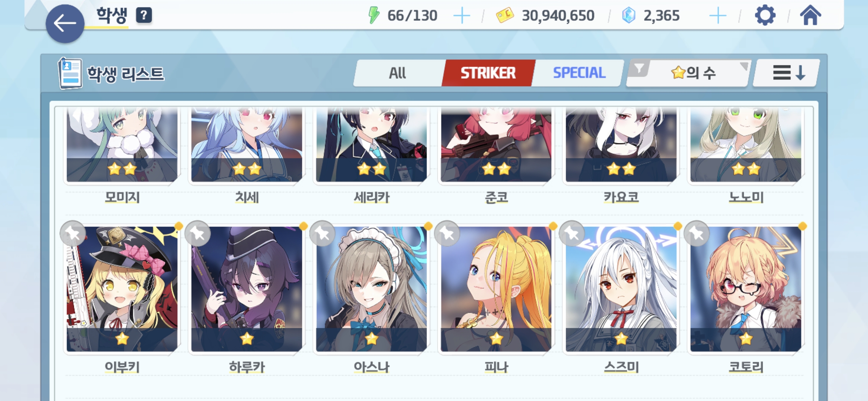The height and width of the screenshot is (401, 868).
Task: Return to lobby via home icon
Action: point(811,16)
